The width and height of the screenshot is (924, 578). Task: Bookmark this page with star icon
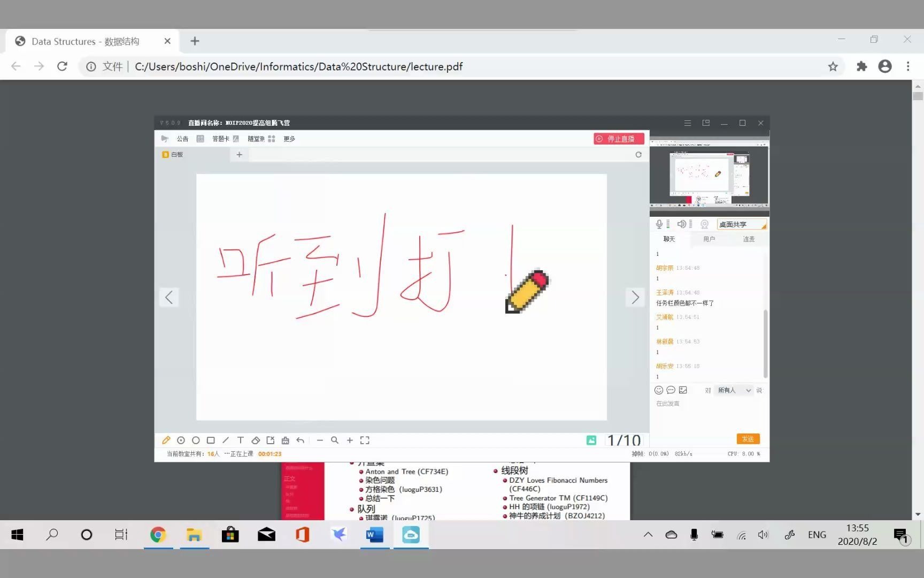pos(833,66)
